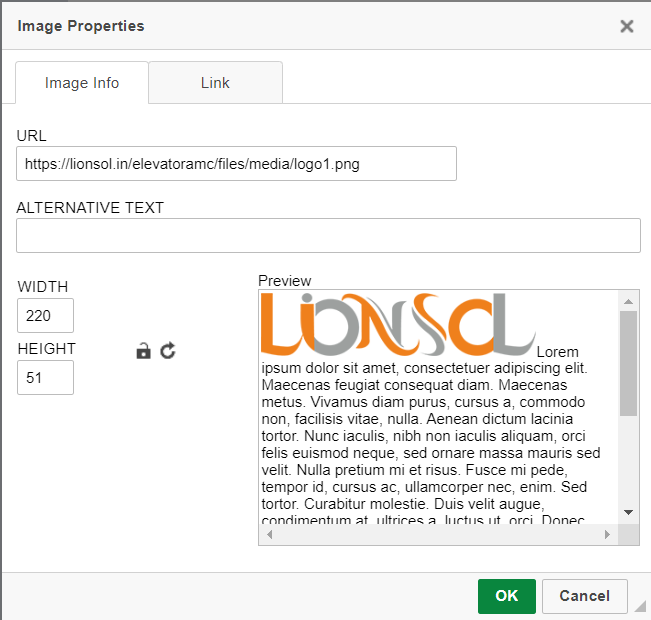Click the dialog resize grip corner
The width and height of the screenshot is (651, 620).
coord(640,606)
